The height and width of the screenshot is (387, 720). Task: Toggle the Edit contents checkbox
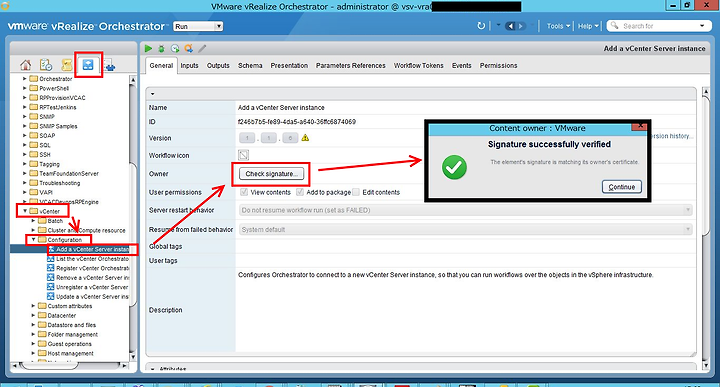pos(356,192)
